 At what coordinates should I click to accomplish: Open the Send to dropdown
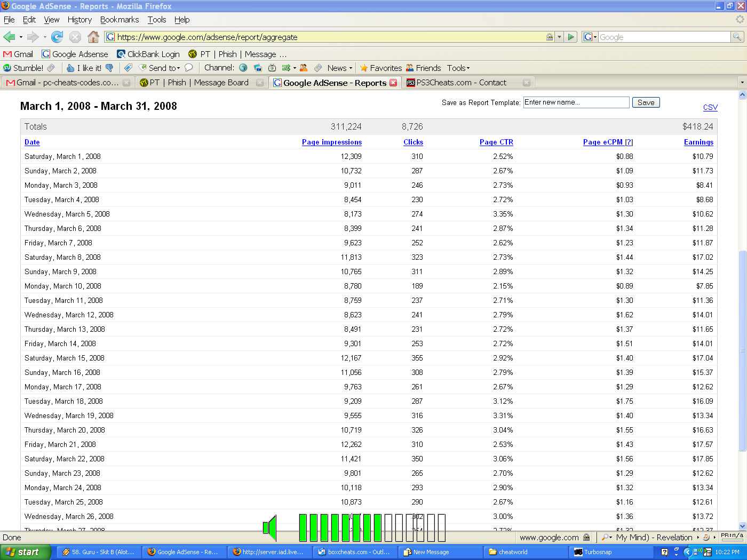[160, 68]
